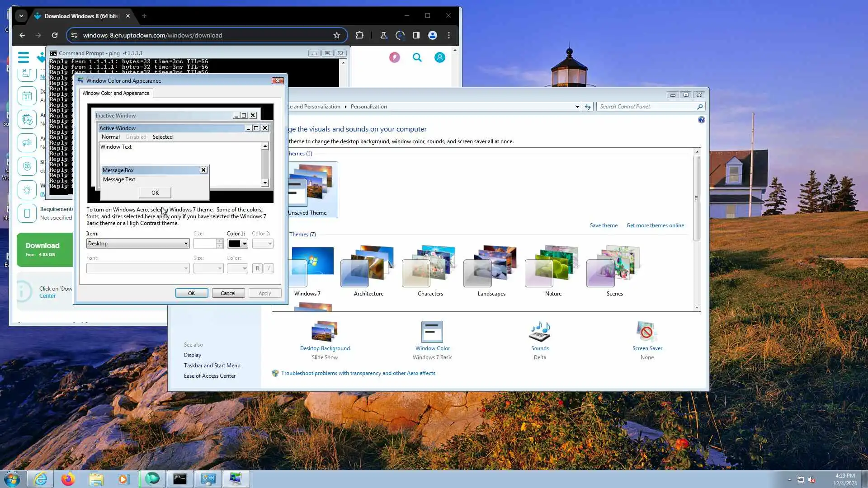Click the Sounds icon
The width and height of the screenshot is (868, 488).
coord(539,332)
